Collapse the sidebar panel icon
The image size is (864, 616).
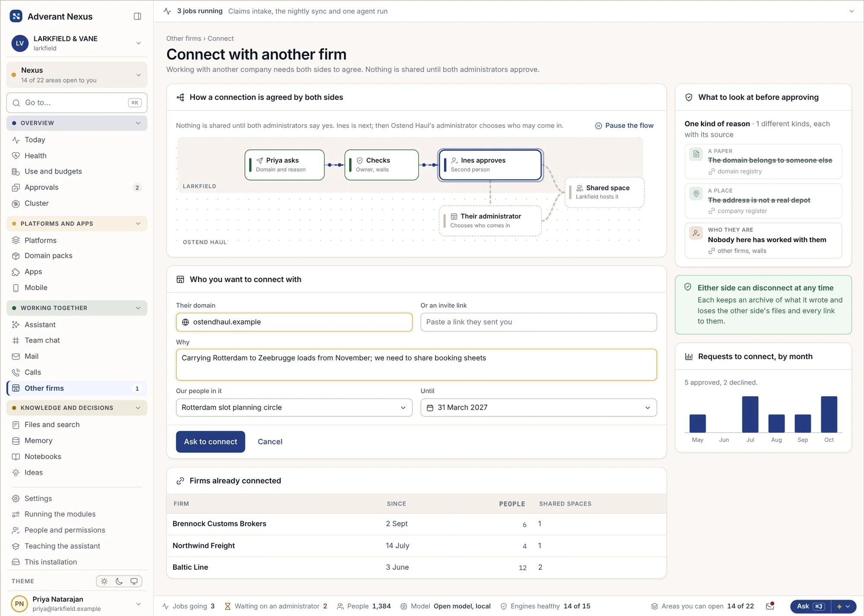(137, 16)
